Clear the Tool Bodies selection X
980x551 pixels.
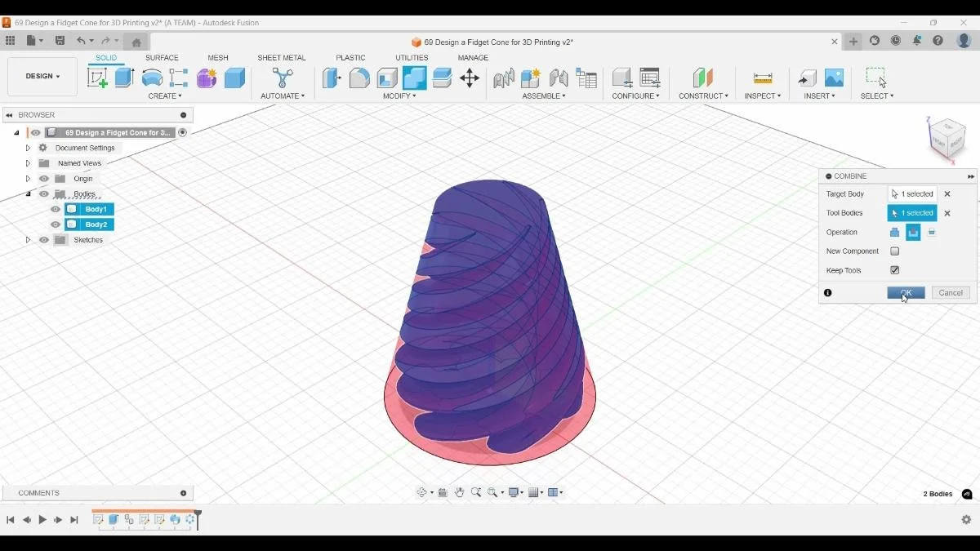947,213
